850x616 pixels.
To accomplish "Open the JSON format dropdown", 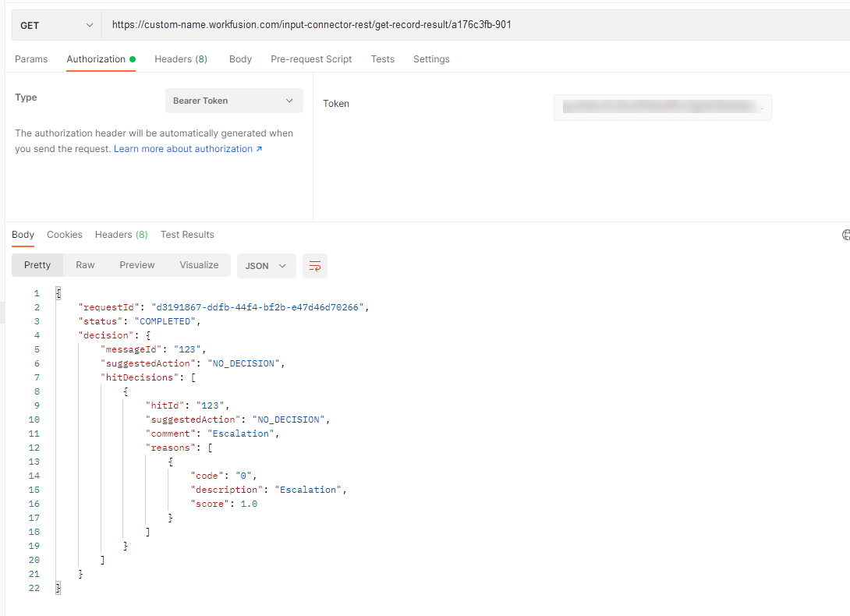I will point(266,266).
